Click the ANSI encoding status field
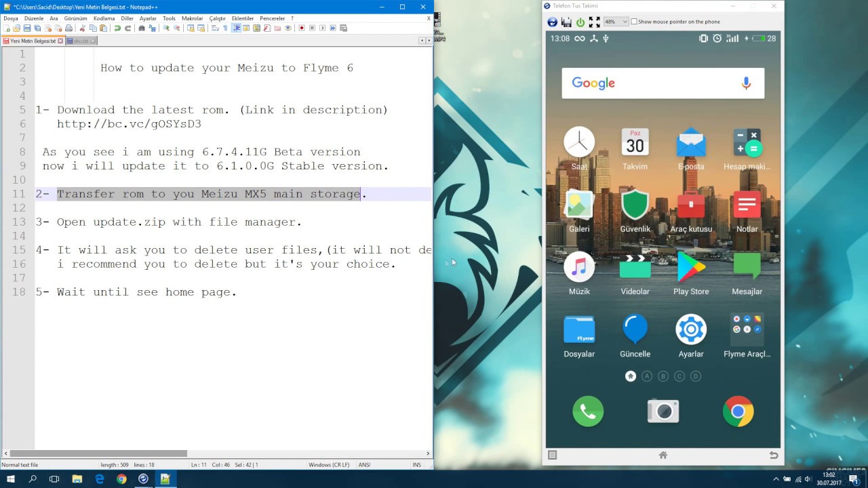This screenshot has width=868, height=488. click(x=364, y=465)
